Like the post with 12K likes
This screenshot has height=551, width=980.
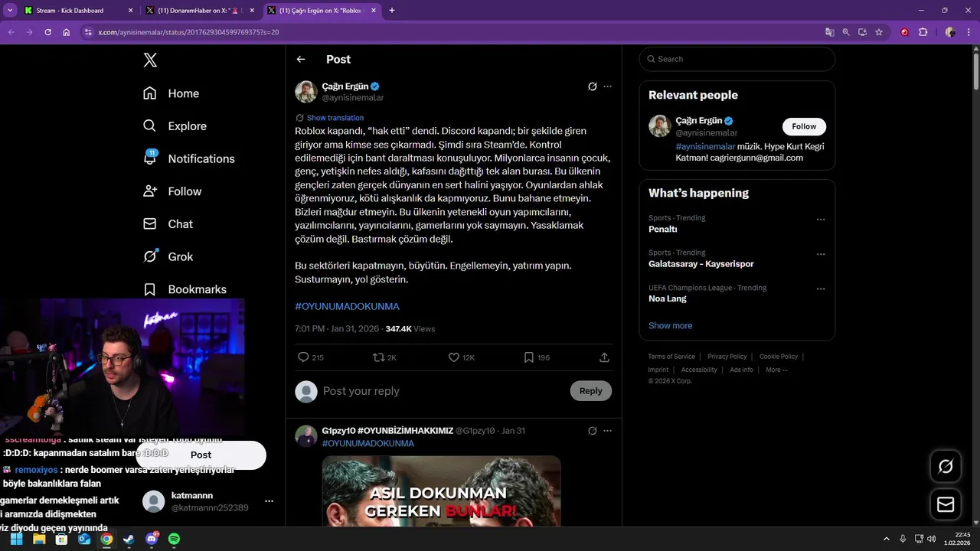[453, 357]
